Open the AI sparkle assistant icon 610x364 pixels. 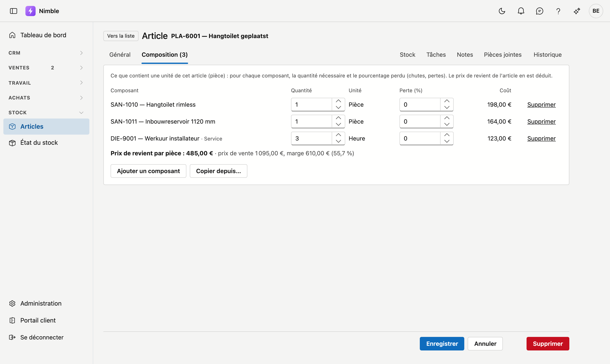click(577, 11)
